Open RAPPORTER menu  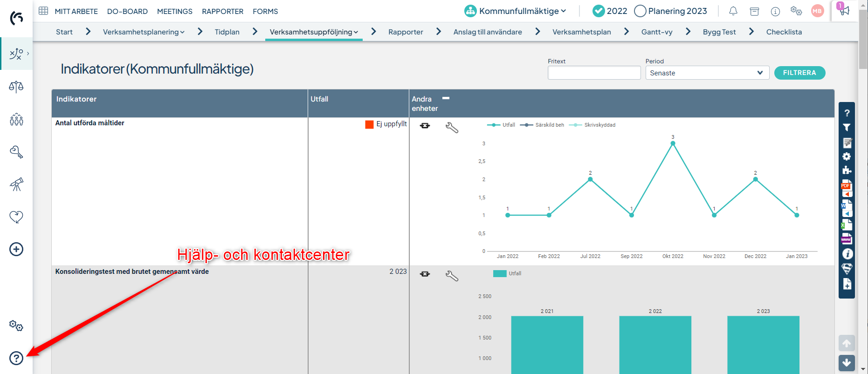(223, 11)
